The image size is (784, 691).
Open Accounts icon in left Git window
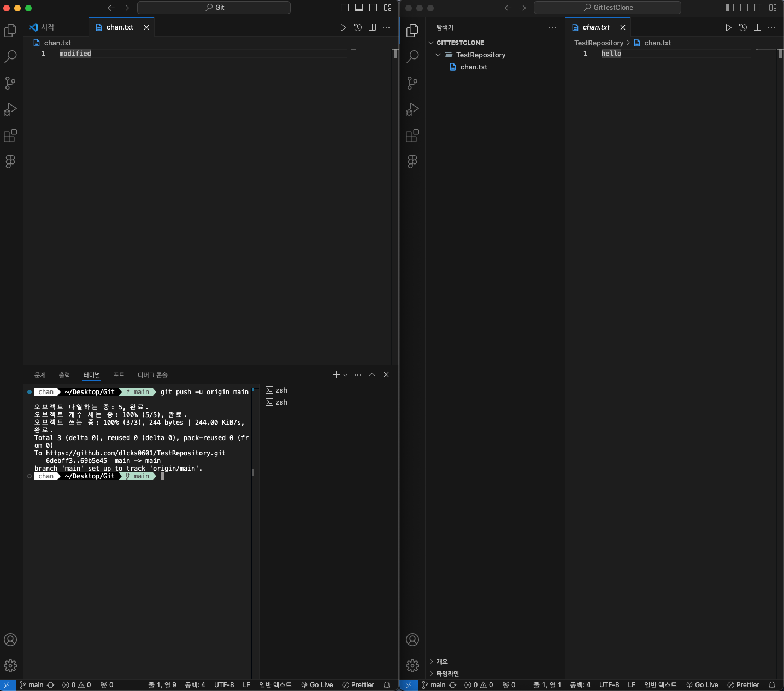10,640
